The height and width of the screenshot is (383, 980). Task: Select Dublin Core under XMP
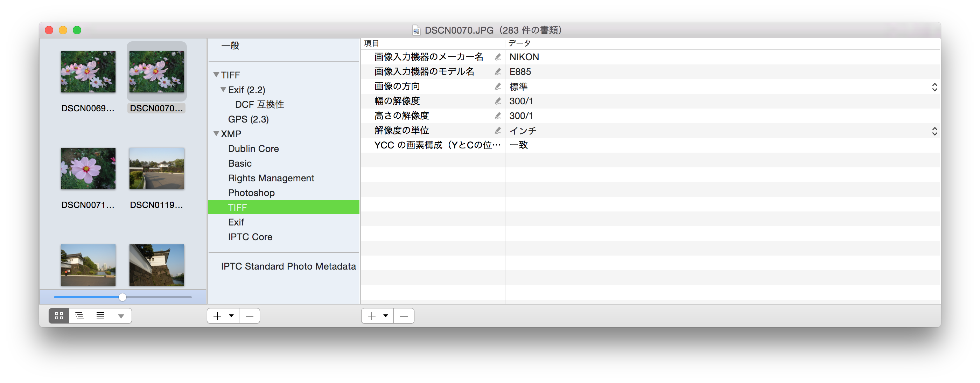click(253, 148)
